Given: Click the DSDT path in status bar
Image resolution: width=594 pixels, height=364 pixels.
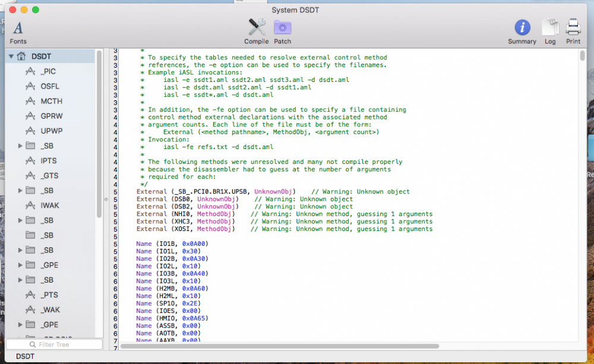Looking at the screenshot, I should (25, 356).
